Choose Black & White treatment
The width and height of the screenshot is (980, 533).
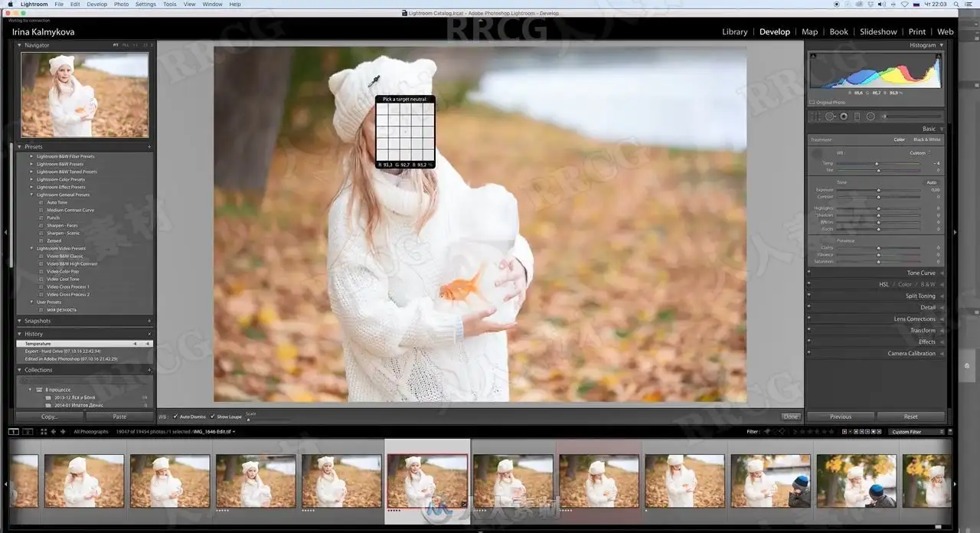tap(926, 139)
